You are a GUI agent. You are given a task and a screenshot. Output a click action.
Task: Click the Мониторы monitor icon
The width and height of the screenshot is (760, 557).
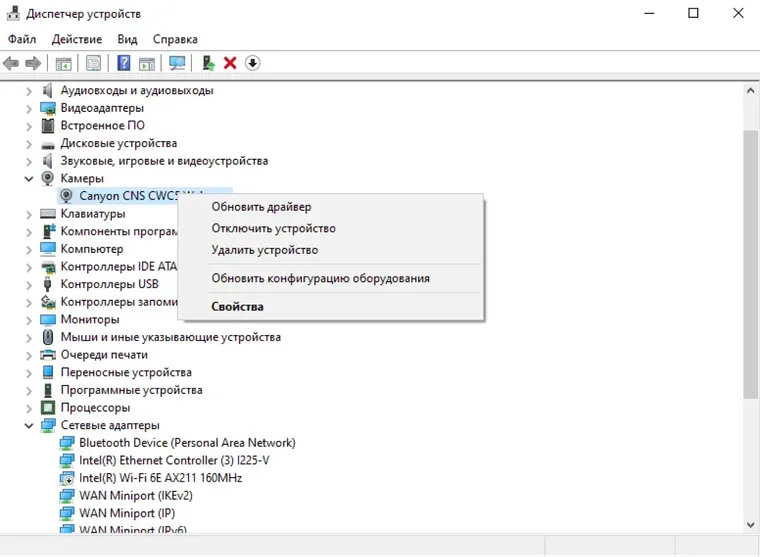tap(48, 319)
